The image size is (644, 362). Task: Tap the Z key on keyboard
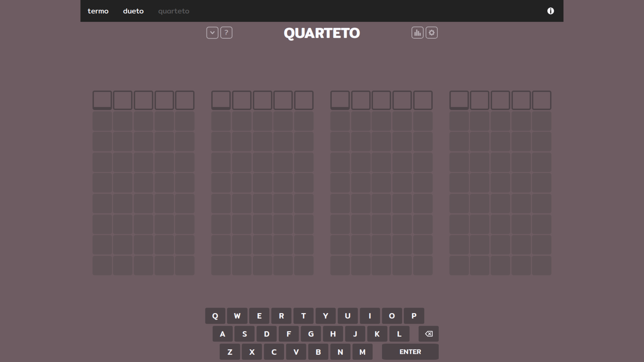pos(230,352)
